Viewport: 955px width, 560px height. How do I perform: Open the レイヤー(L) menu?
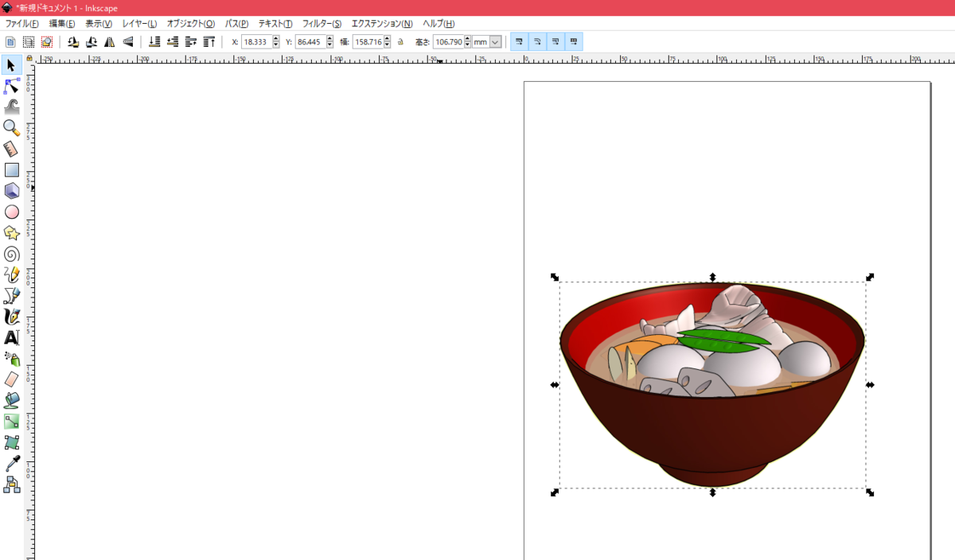pos(139,24)
